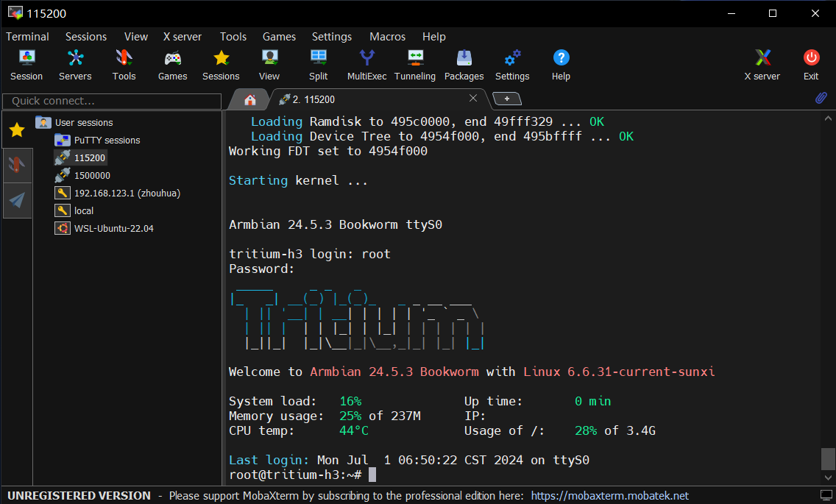The image size is (836, 504).
Task: Click the status bar monitor icon
Action: point(826,495)
